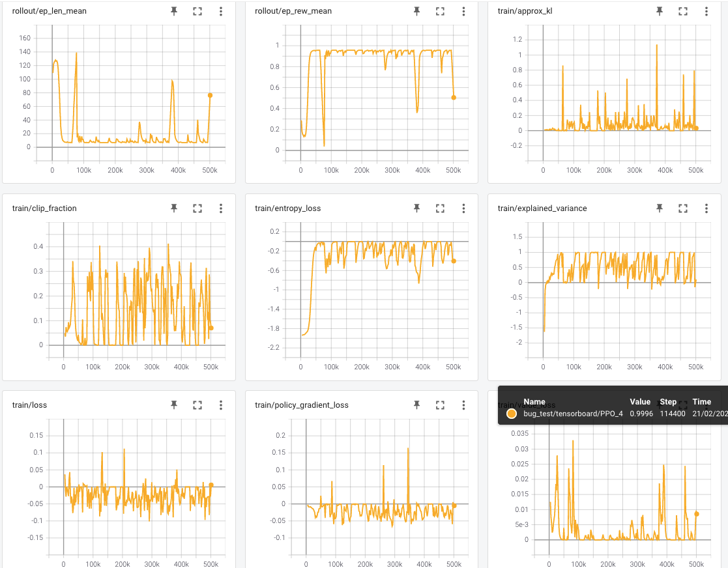The height and width of the screenshot is (568, 728).
Task: Expand train/explained_variance chart to full size
Action: [x=683, y=208]
